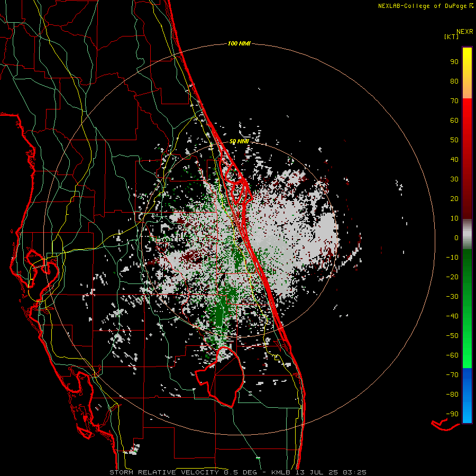Click the 60 label on velocity scale
The width and height of the screenshot is (476, 476).
tap(454, 121)
